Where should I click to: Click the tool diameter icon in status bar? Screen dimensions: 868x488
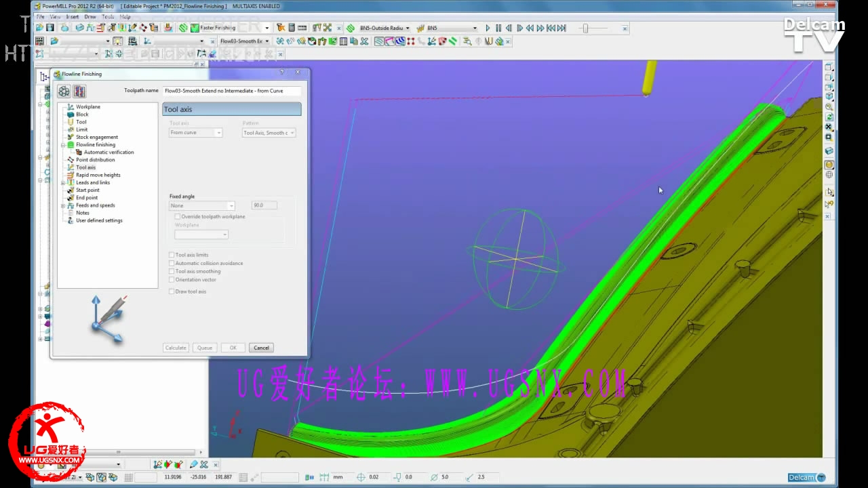434,477
